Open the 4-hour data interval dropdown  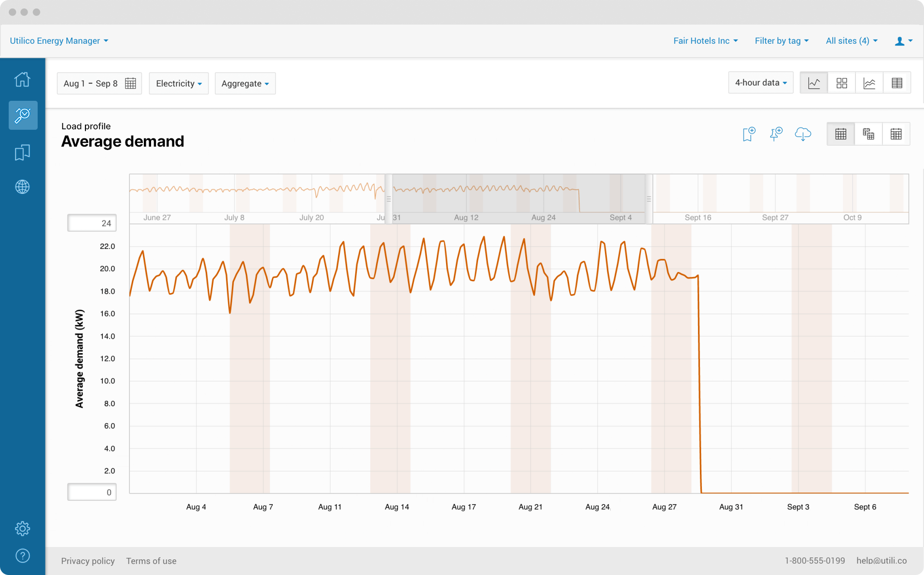pyautogui.click(x=760, y=82)
